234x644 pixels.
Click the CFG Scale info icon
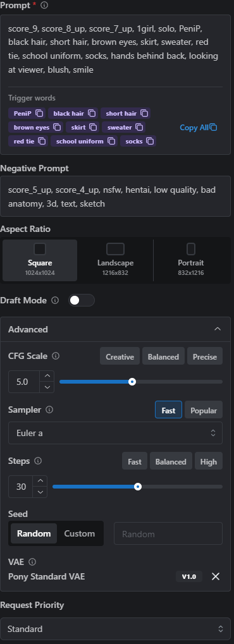tap(56, 356)
